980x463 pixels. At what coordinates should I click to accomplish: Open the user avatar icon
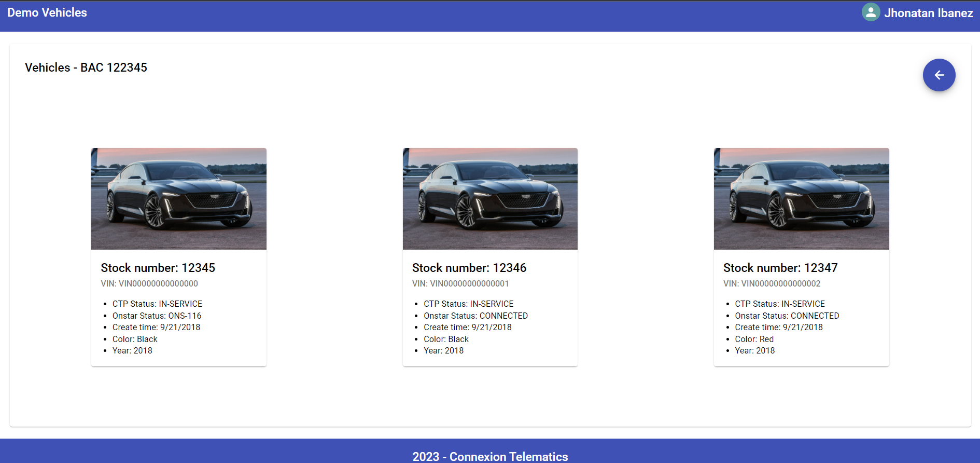click(871, 12)
